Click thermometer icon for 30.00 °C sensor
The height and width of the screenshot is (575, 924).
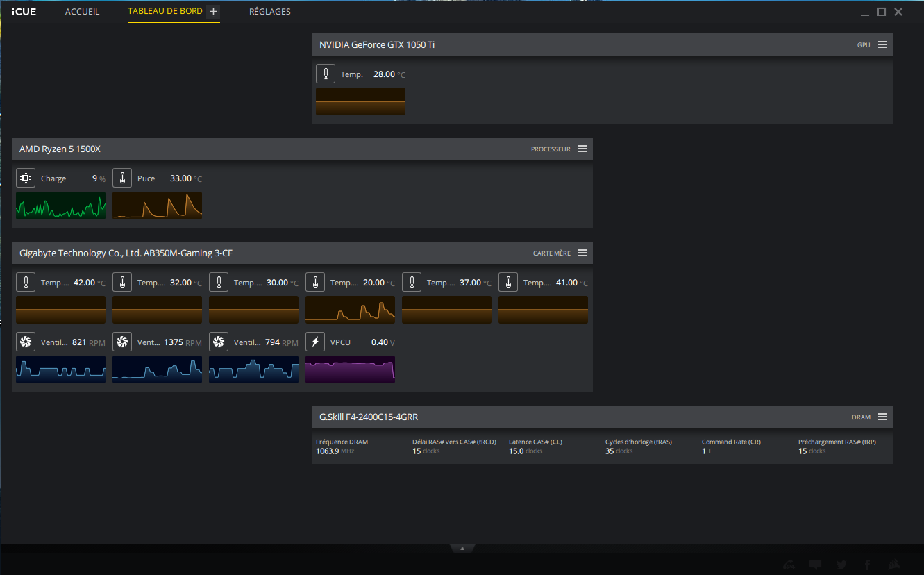[219, 283]
